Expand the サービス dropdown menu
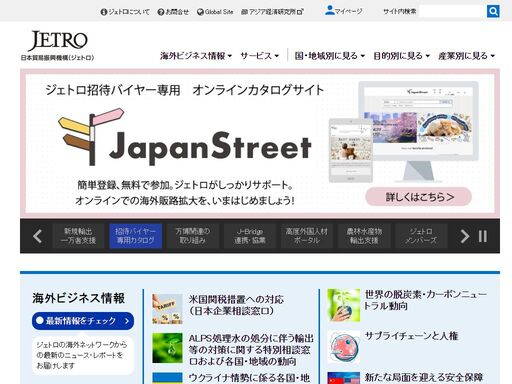 pos(259,56)
